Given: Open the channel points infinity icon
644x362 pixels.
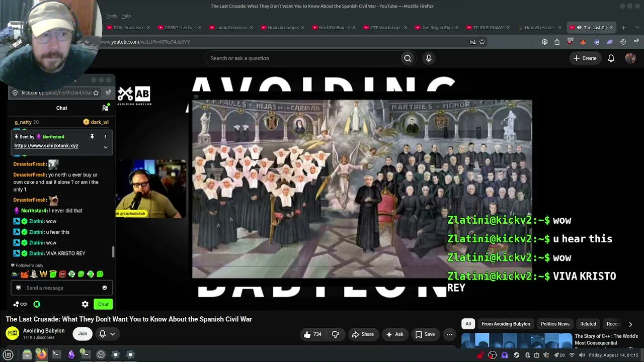Looking at the screenshot, I should pos(20,304).
